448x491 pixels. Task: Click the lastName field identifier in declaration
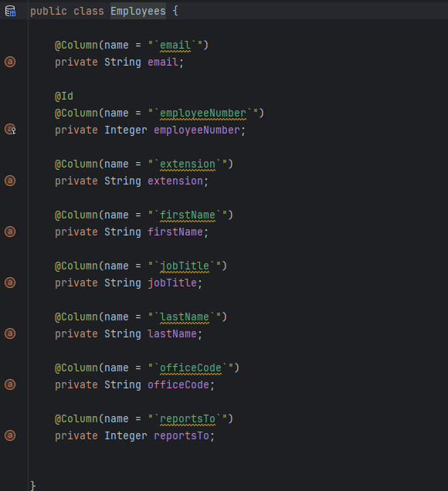[172, 334]
